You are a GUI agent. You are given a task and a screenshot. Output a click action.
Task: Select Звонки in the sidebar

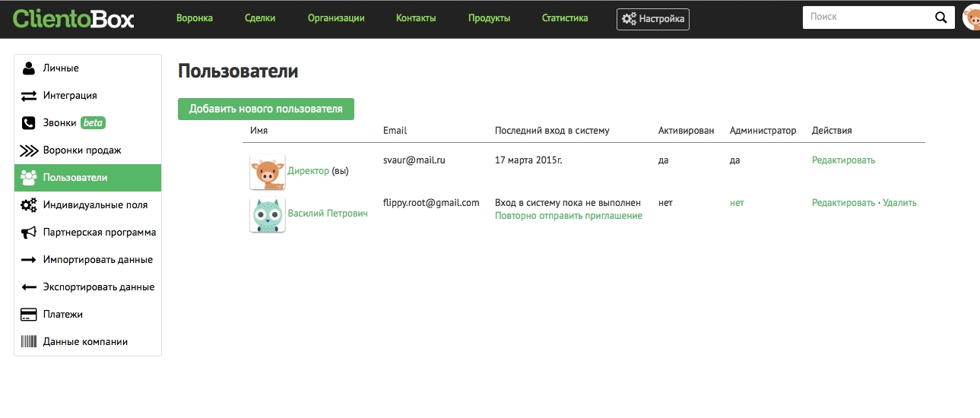[88, 123]
